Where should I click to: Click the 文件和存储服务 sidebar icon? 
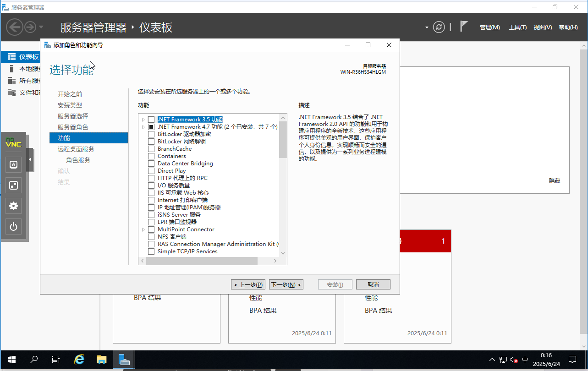pyautogui.click(x=12, y=93)
